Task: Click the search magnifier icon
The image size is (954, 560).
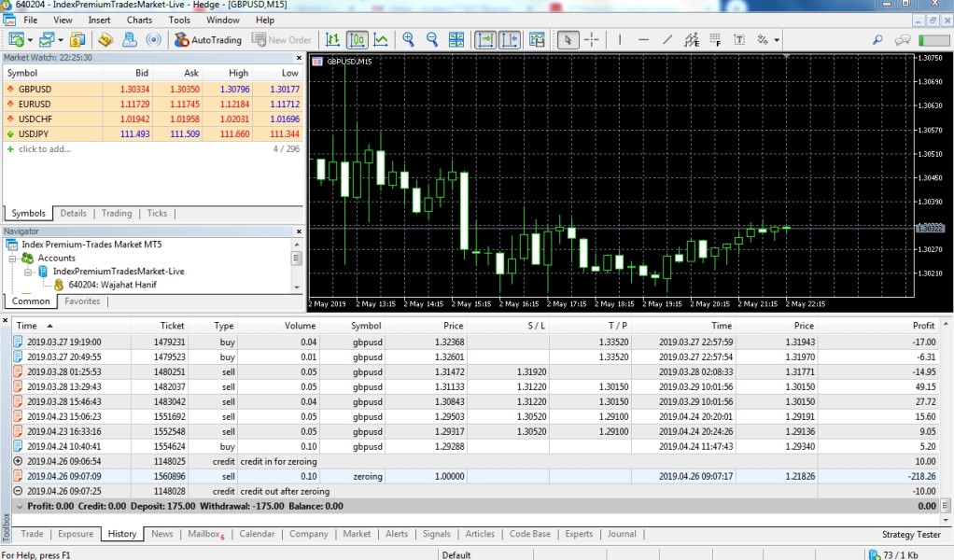Action: point(877,40)
